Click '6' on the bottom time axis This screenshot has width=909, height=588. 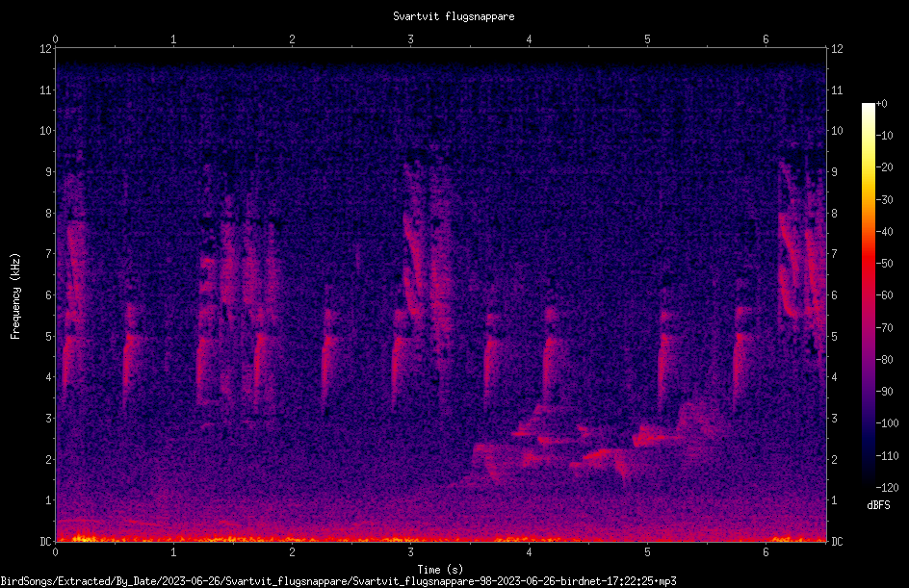(766, 552)
